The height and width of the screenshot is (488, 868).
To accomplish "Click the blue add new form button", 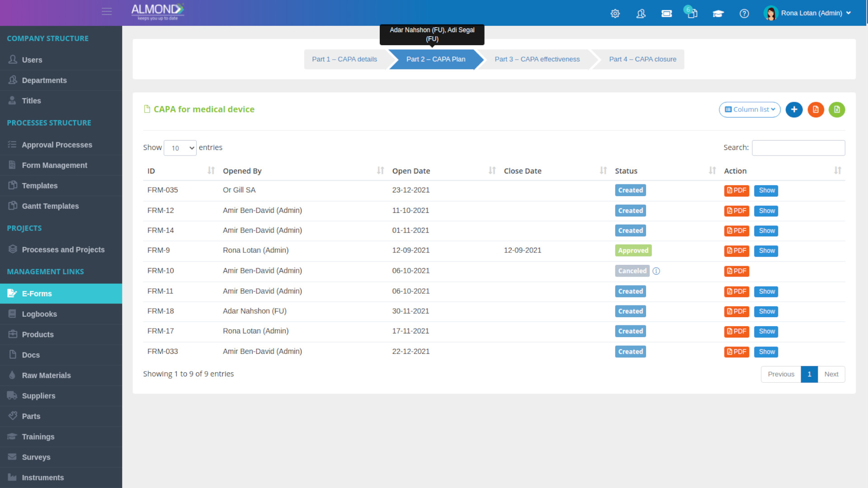I will pyautogui.click(x=794, y=109).
